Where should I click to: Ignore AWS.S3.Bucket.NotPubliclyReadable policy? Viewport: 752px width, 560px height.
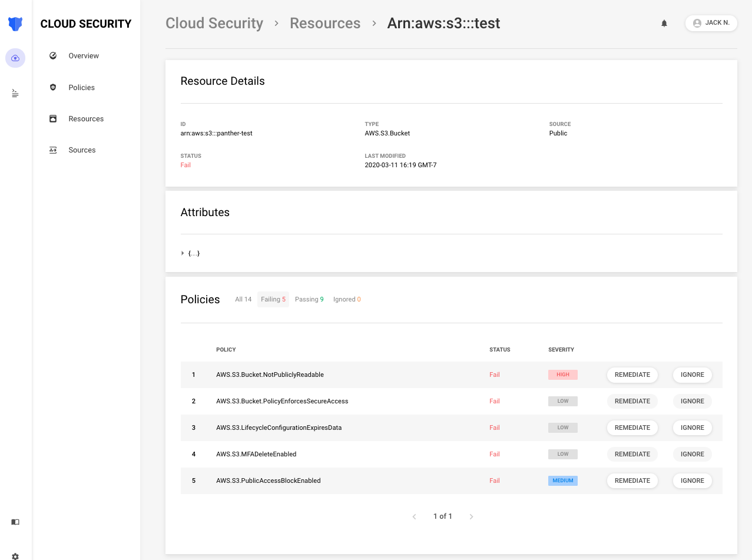693,375
